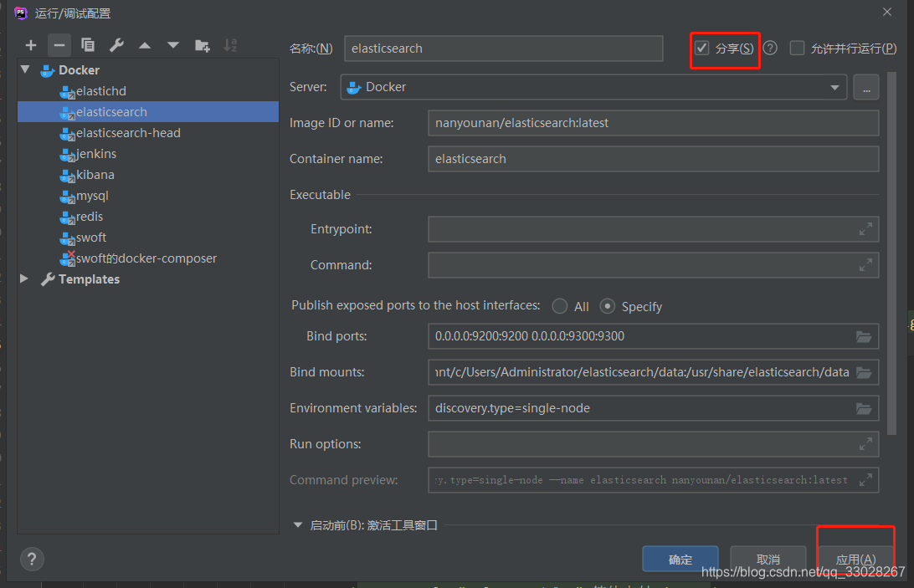Copy the selected configuration
The height and width of the screenshot is (588, 914).
pos(87,45)
